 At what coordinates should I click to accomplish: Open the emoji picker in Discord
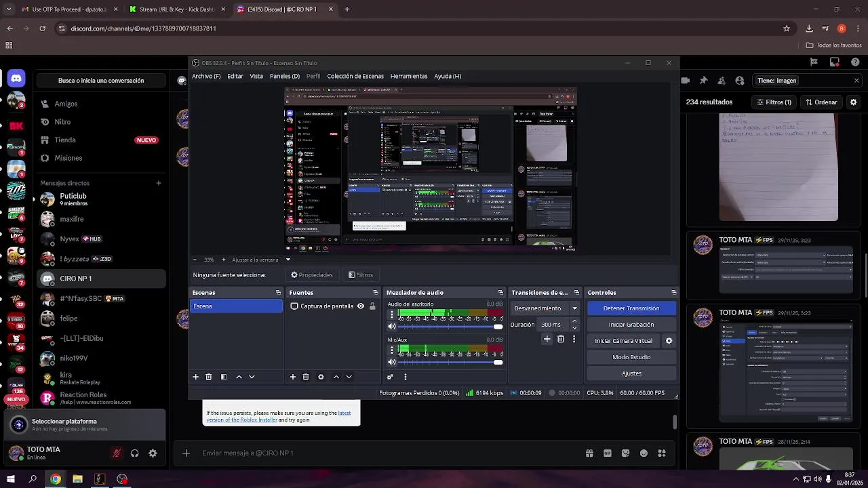[x=644, y=453]
